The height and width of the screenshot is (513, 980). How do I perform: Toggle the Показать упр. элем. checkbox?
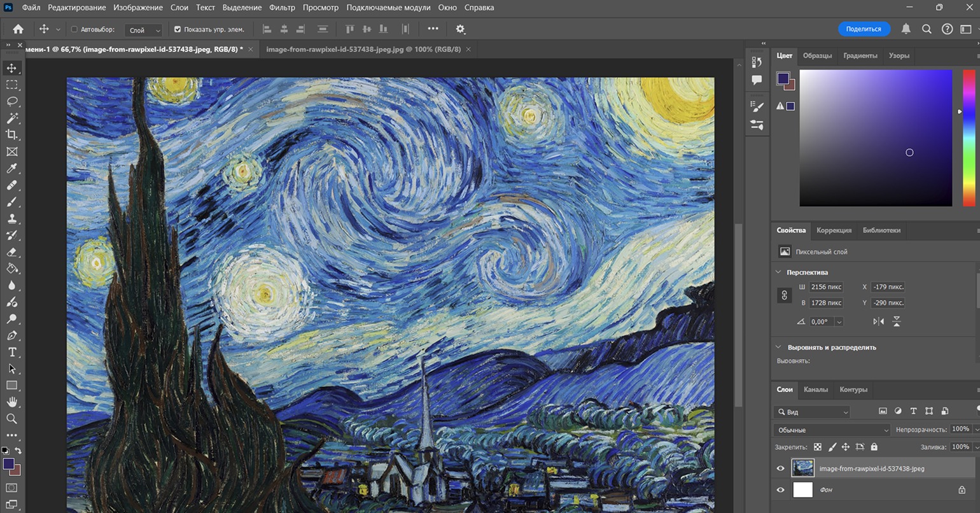pos(178,29)
